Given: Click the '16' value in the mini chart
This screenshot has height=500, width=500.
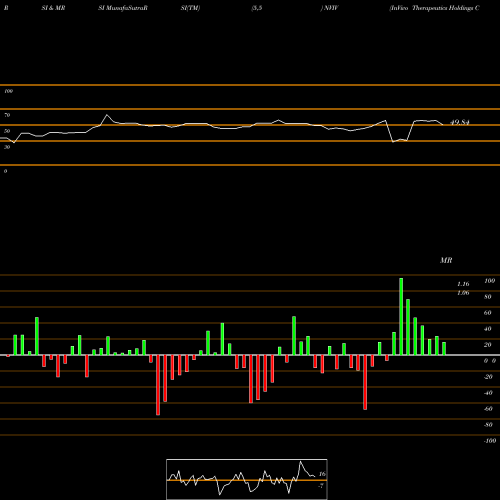Looking at the screenshot, I should (322, 474).
